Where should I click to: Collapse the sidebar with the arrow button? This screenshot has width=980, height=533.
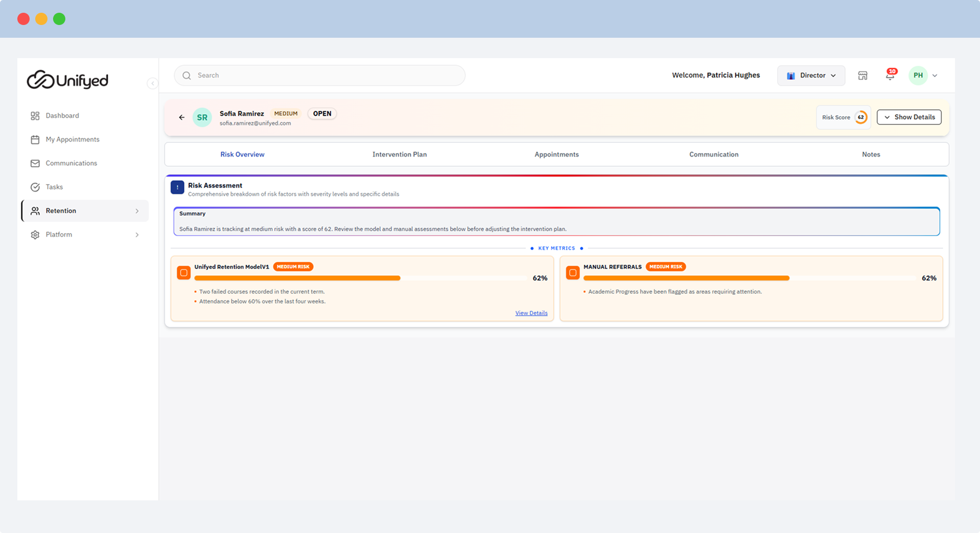click(x=152, y=83)
